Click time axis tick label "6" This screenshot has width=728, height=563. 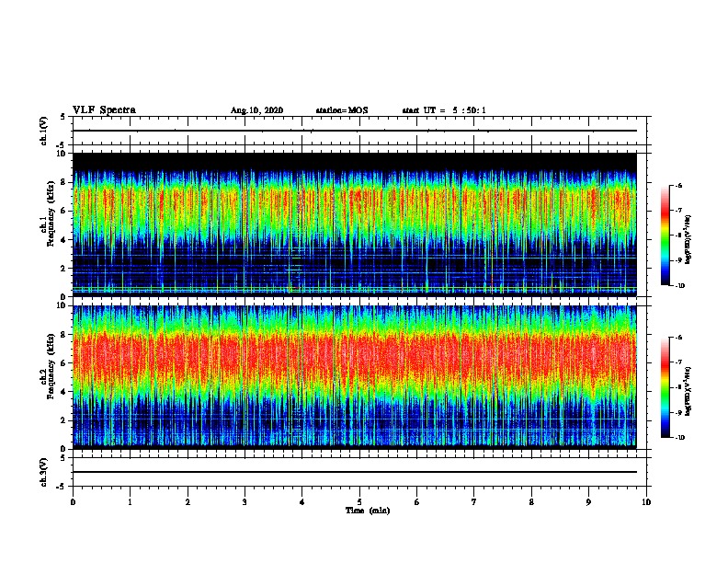click(x=417, y=502)
